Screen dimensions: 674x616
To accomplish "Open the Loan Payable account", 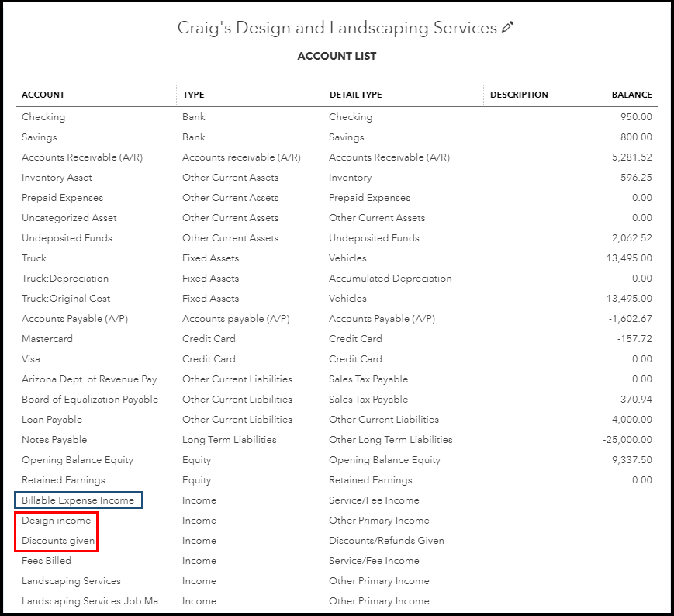I will coord(52,420).
